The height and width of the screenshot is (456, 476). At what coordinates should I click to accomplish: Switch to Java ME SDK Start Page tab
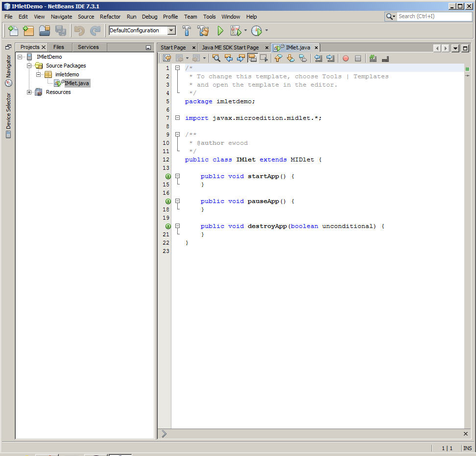point(231,47)
